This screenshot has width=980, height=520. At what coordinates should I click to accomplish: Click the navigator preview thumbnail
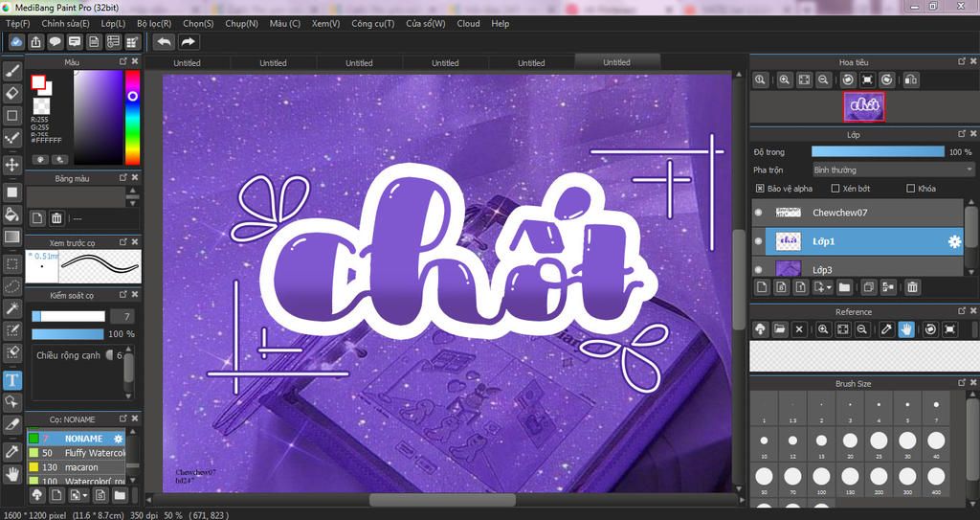[864, 106]
